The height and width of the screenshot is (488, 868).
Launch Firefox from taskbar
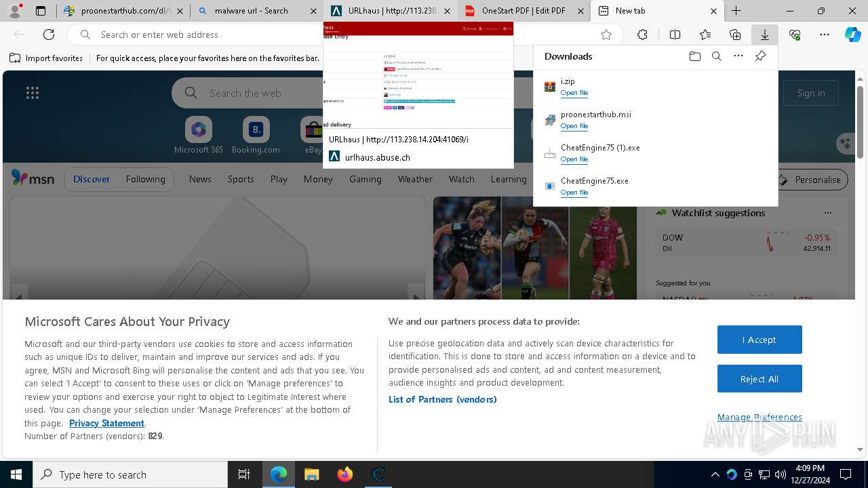(x=345, y=474)
